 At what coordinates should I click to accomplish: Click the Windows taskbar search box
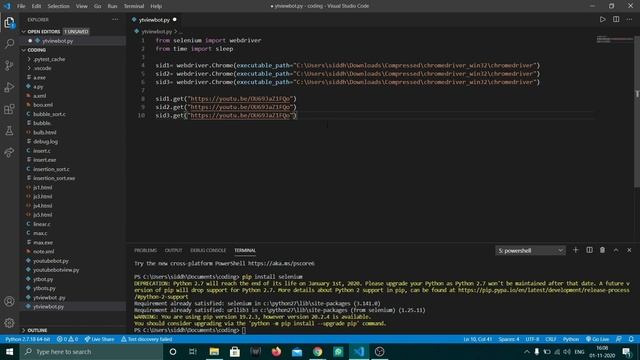(91, 351)
